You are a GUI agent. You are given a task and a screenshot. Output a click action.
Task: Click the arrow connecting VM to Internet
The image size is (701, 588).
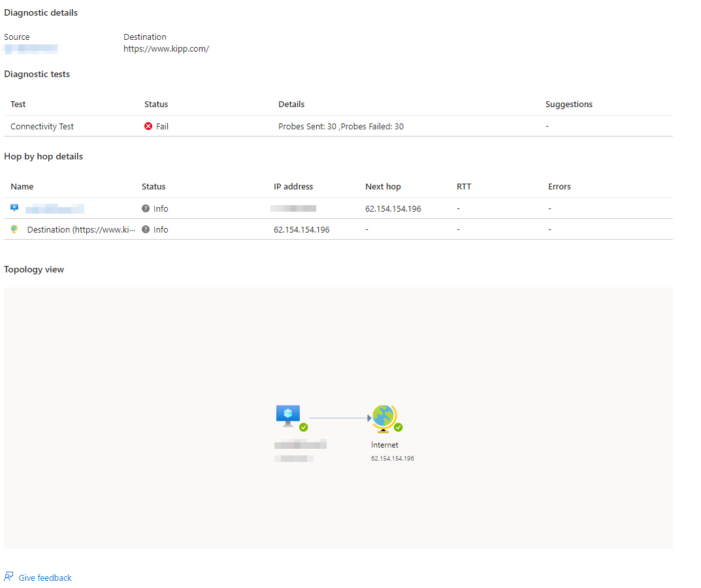[340, 418]
